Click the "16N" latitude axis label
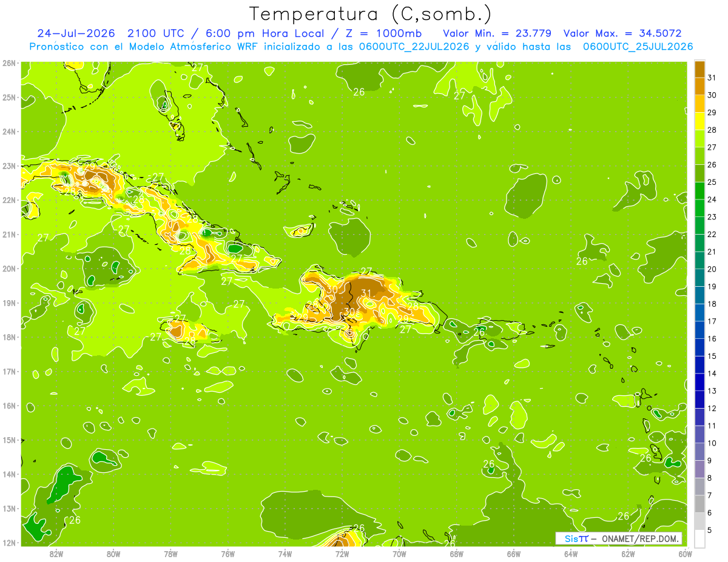Viewport: 728px width, 562px height. click(9, 406)
